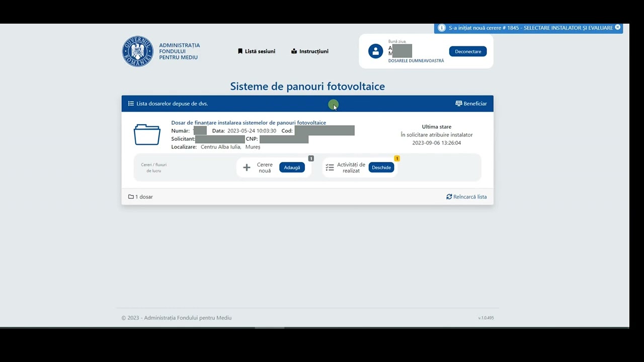Click Cereri / fluxuri de lucru label

(154, 167)
